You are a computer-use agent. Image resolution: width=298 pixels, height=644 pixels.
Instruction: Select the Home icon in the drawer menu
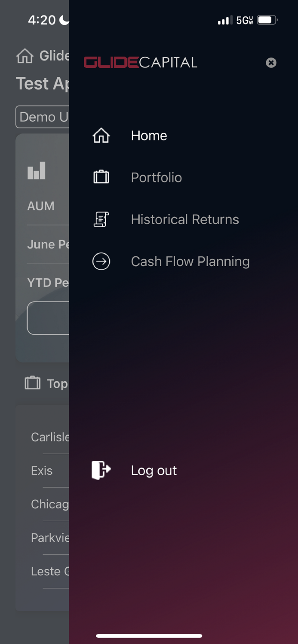101,135
